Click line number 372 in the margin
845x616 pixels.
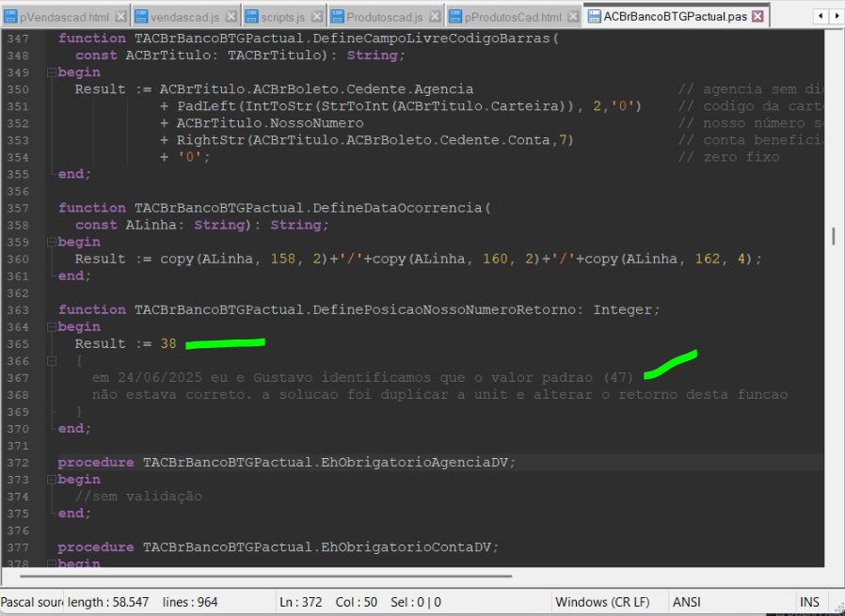coord(18,463)
